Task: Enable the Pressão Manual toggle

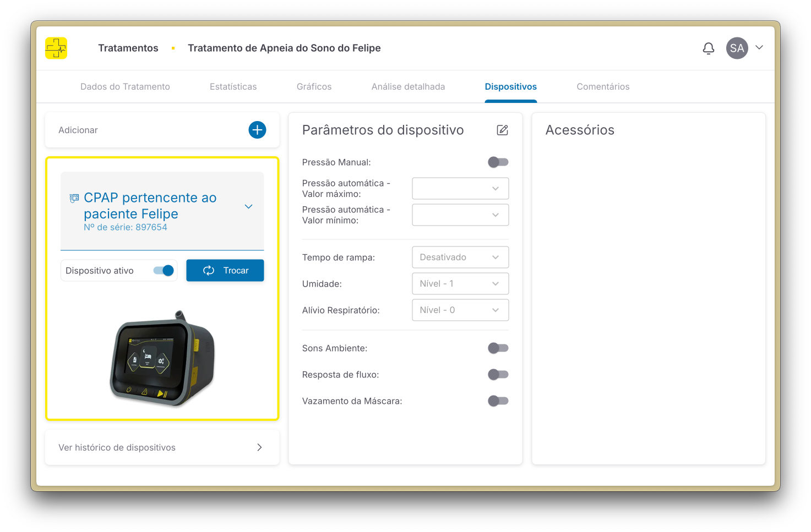Action: pyautogui.click(x=498, y=162)
